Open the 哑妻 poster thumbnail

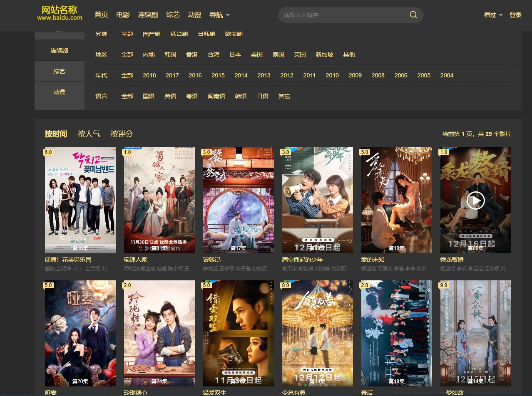(80, 333)
